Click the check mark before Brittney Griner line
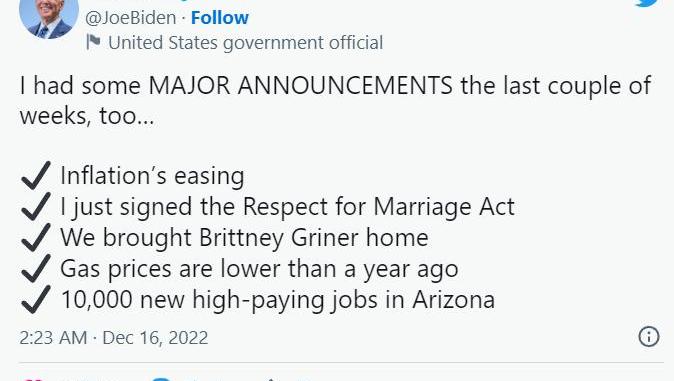 point(36,237)
